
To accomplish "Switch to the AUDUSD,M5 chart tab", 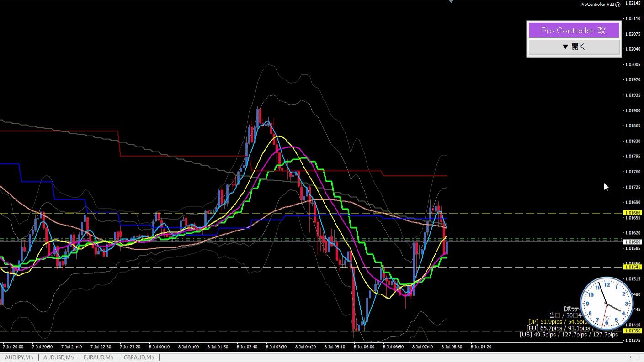I will 59,357.
